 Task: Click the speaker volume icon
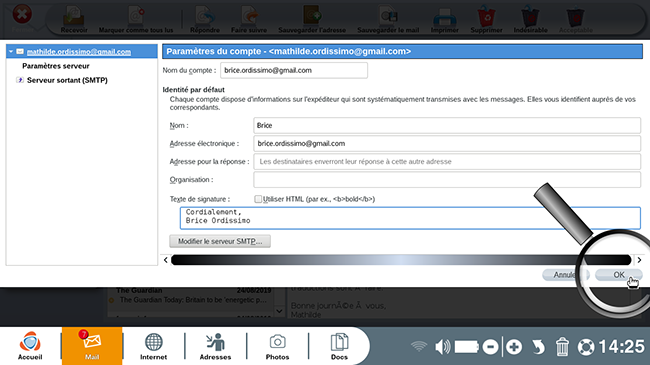point(443,346)
